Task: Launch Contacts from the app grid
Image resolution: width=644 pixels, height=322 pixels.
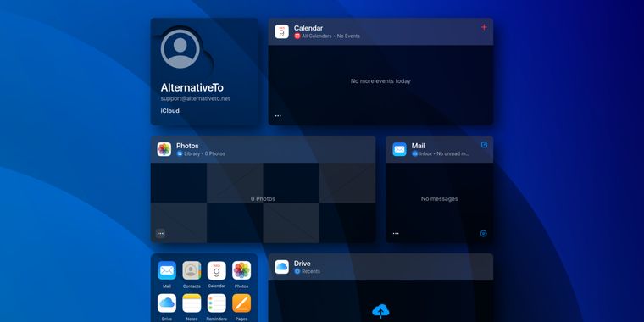Action: tap(192, 270)
